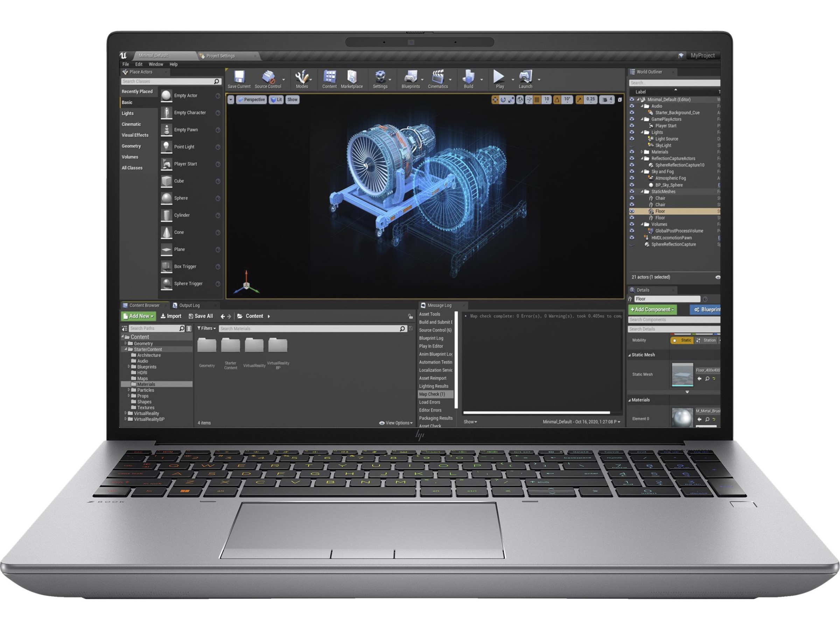This screenshot has width=840, height=630.
Task: Click the Search Classes input field
Action: 167,81
